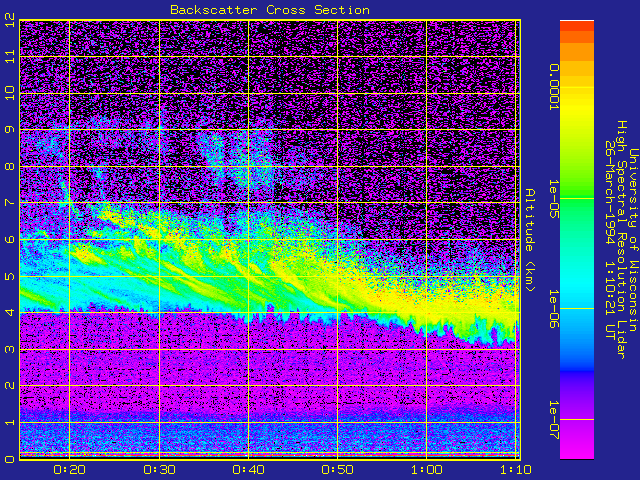Image resolution: width=640 pixels, height=480 pixels.
Task: Click altitude axis label 10
Action: point(10,93)
